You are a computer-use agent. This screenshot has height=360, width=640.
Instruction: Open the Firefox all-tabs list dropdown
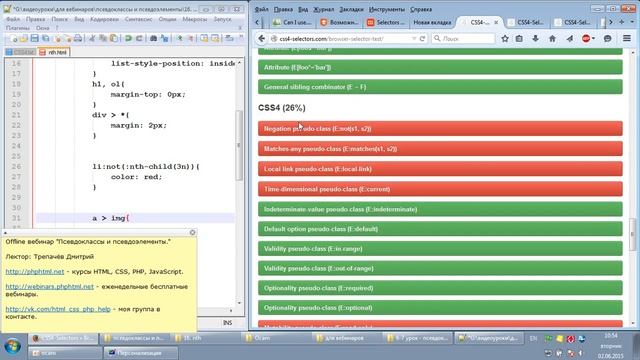[632, 22]
